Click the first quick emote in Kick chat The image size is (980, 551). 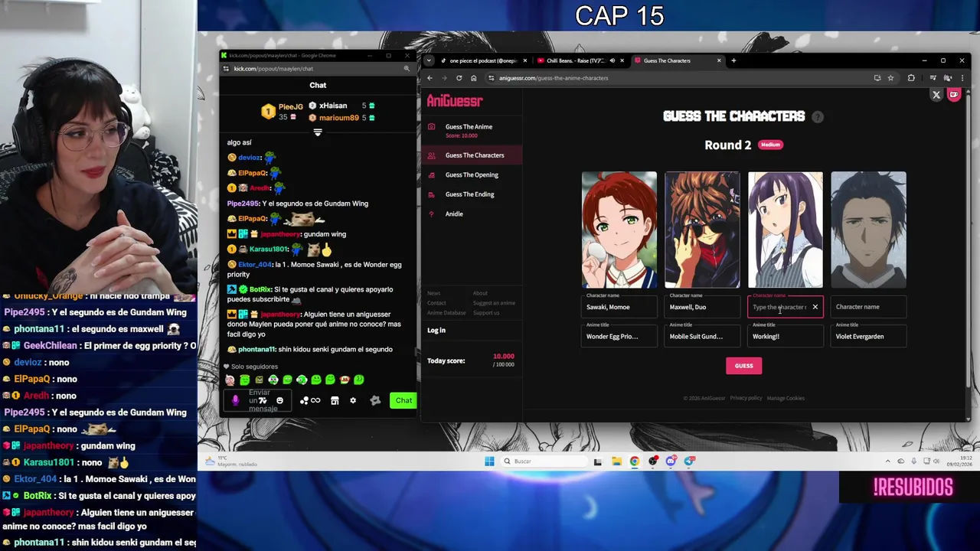click(x=230, y=380)
